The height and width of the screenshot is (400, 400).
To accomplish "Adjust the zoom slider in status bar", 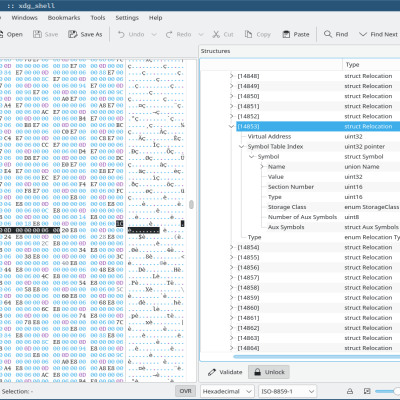I will coord(387,391).
